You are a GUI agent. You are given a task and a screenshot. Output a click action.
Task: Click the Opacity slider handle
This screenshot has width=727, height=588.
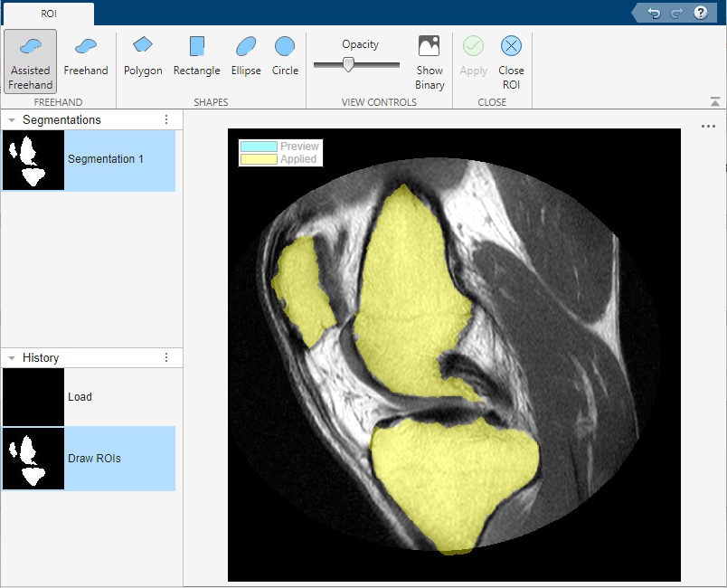point(349,64)
